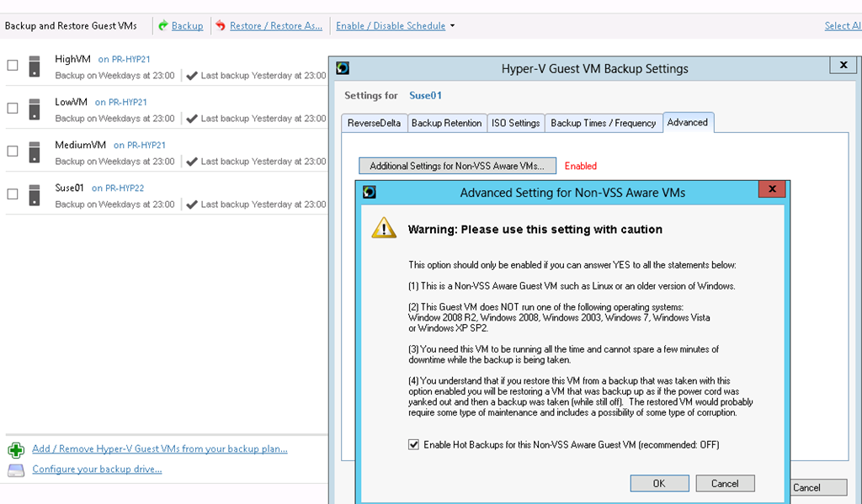This screenshot has width=862, height=504.
Task: Check the HighVM checkbox
Action: [x=12, y=65]
